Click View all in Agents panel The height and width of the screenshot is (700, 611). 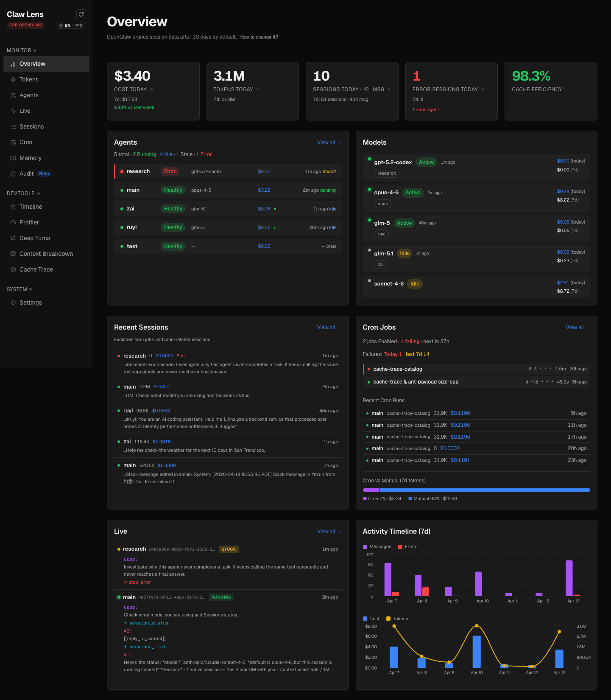[x=329, y=143]
